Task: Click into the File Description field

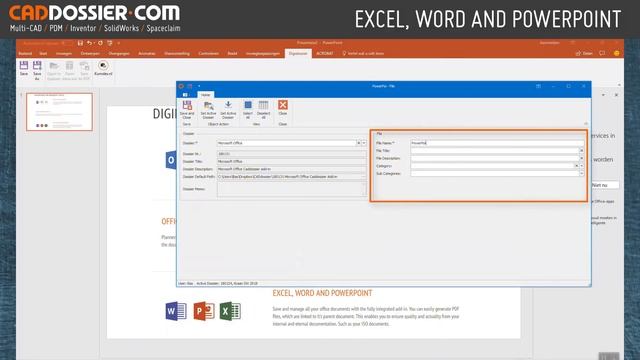Action: tap(495, 158)
